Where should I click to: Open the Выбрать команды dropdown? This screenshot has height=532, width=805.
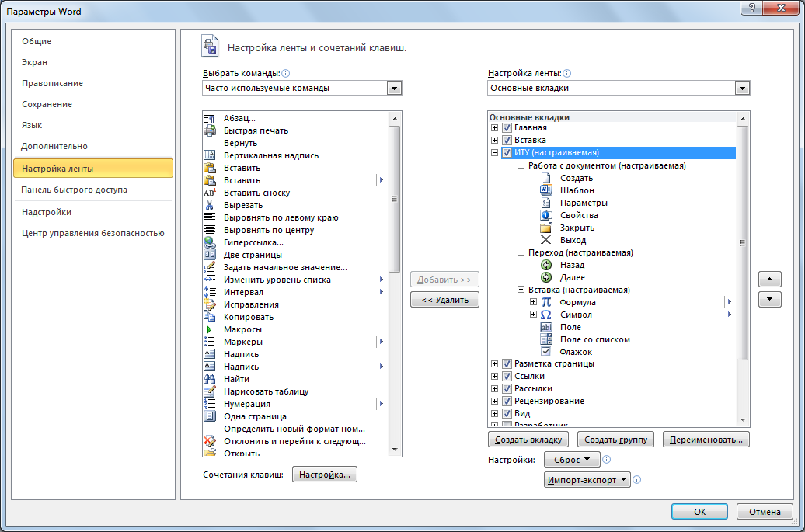point(394,89)
